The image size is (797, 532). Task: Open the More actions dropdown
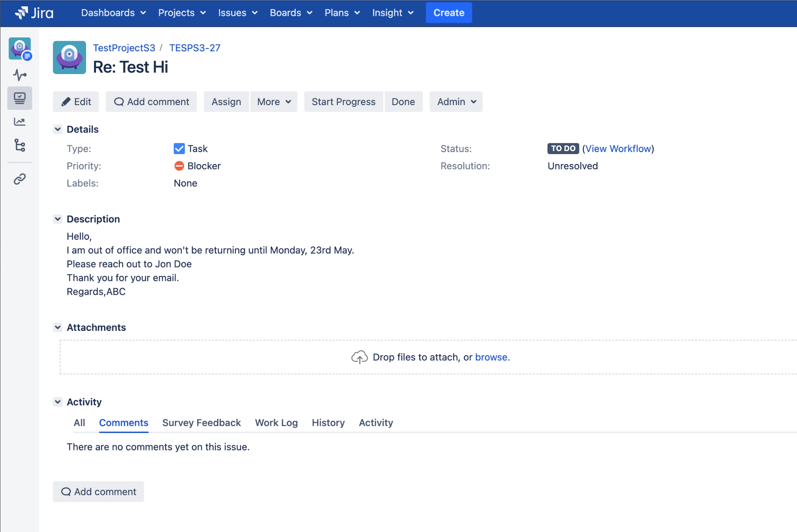pyautogui.click(x=274, y=102)
